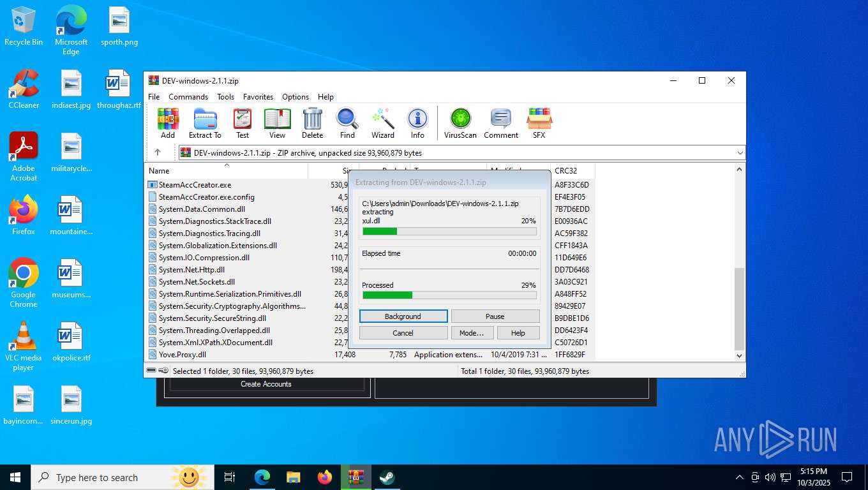The width and height of the screenshot is (868, 490).
Task: Open File Explorer from taskbar
Action: (x=294, y=477)
